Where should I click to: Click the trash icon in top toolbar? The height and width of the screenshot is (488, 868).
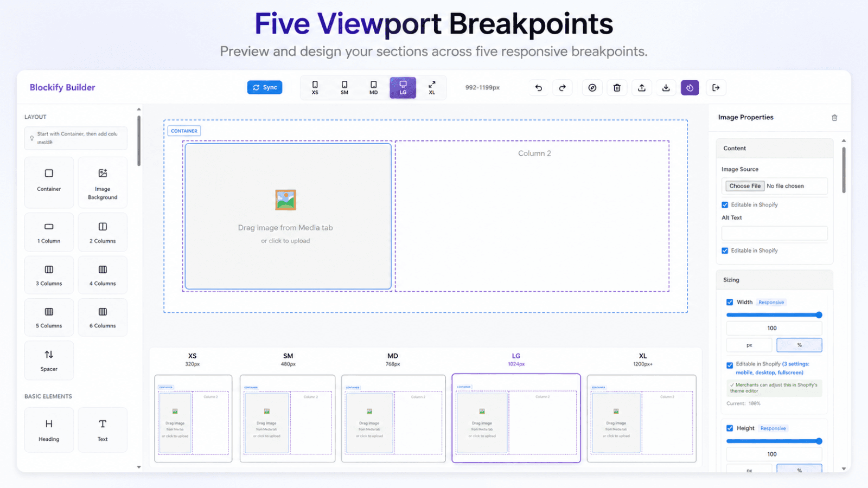click(x=617, y=88)
